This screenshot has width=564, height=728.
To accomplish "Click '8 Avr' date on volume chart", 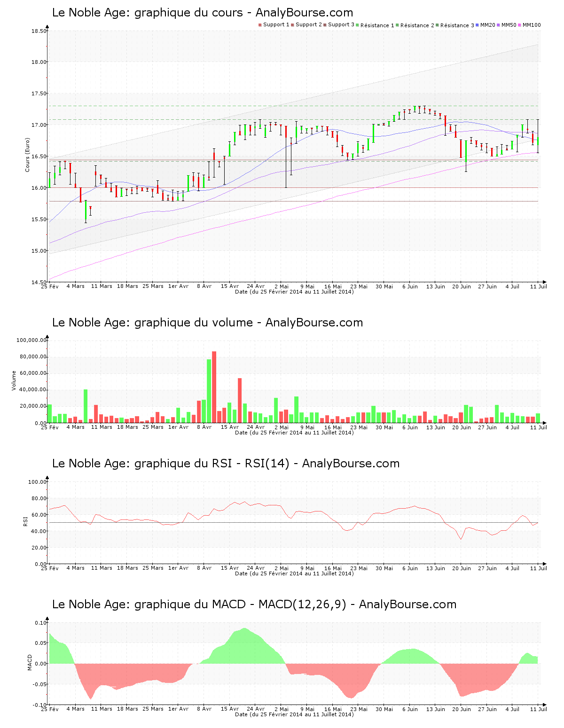I will (x=204, y=427).
